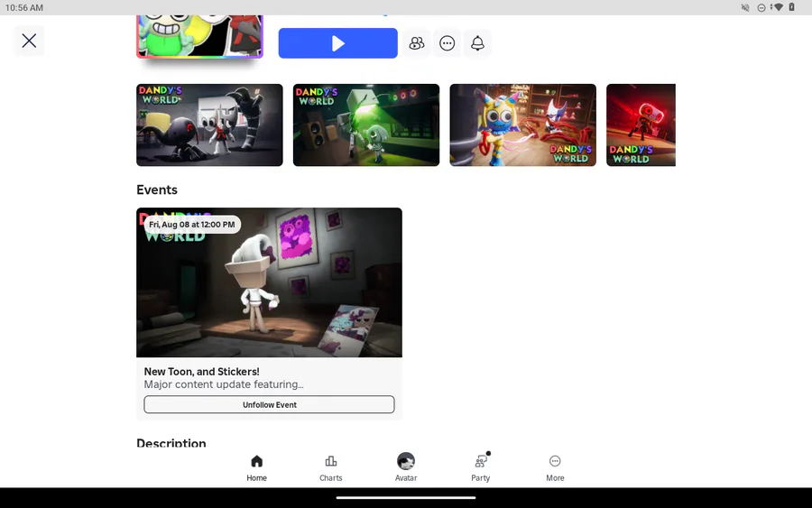Tap the 10:56 AM clock
This screenshot has height=508, width=812.
point(24,8)
